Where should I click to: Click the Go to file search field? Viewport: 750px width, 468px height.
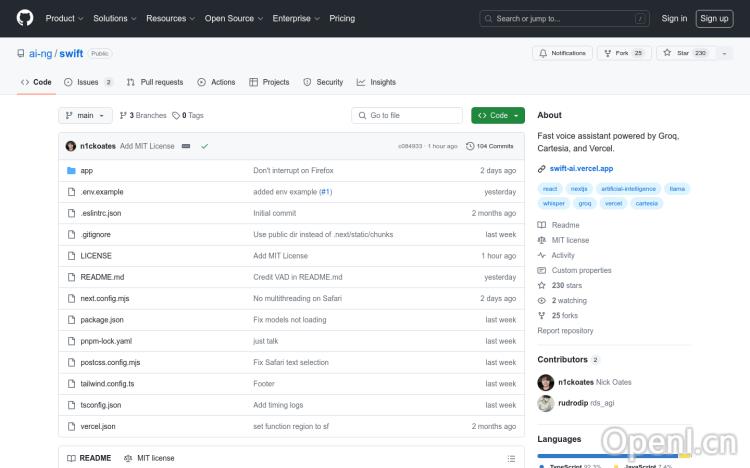click(407, 115)
